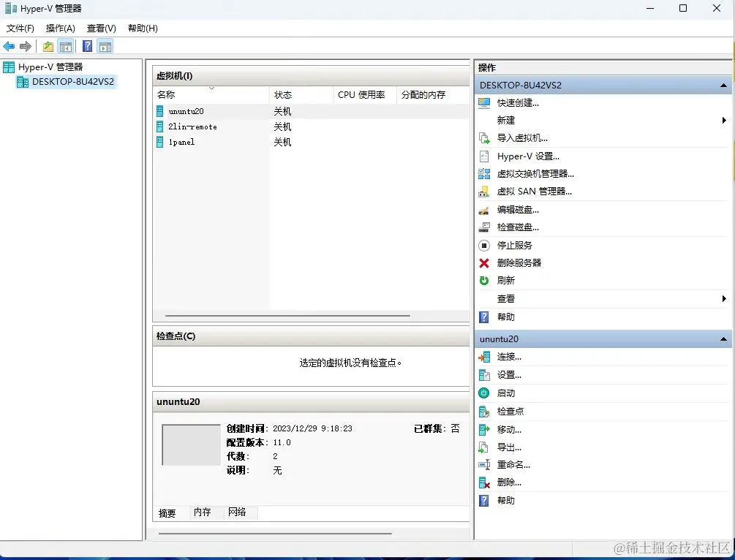
Task: Click Move (移动) for ununtu20
Action: [509, 429]
